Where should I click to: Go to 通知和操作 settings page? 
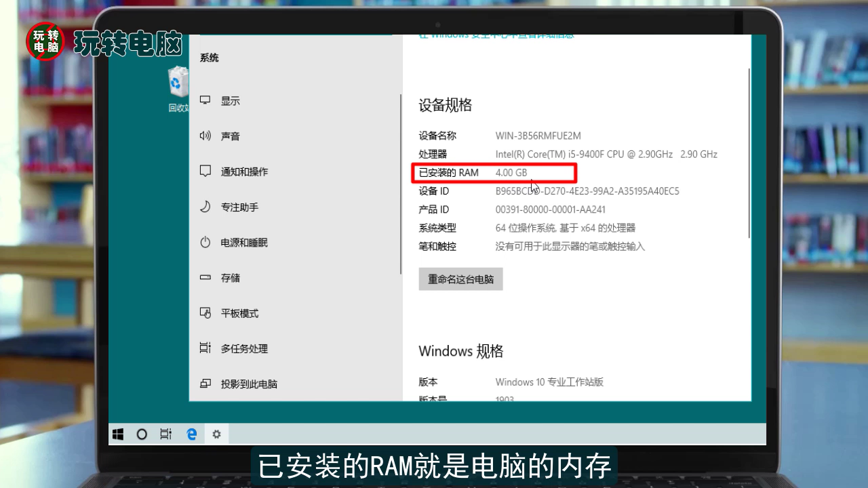[244, 171]
